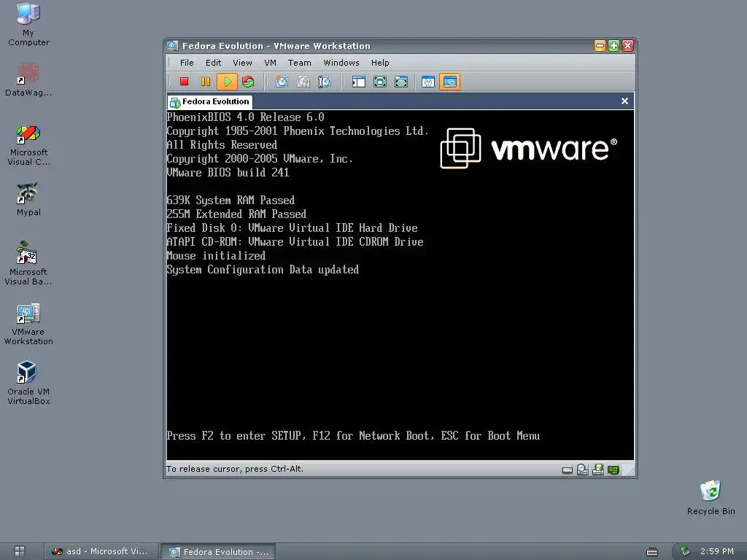Select the Microsoft Visual Basic desktop shortcut
Image resolution: width=747 pixels, height=560 pixels.
[x=28, y=263]
